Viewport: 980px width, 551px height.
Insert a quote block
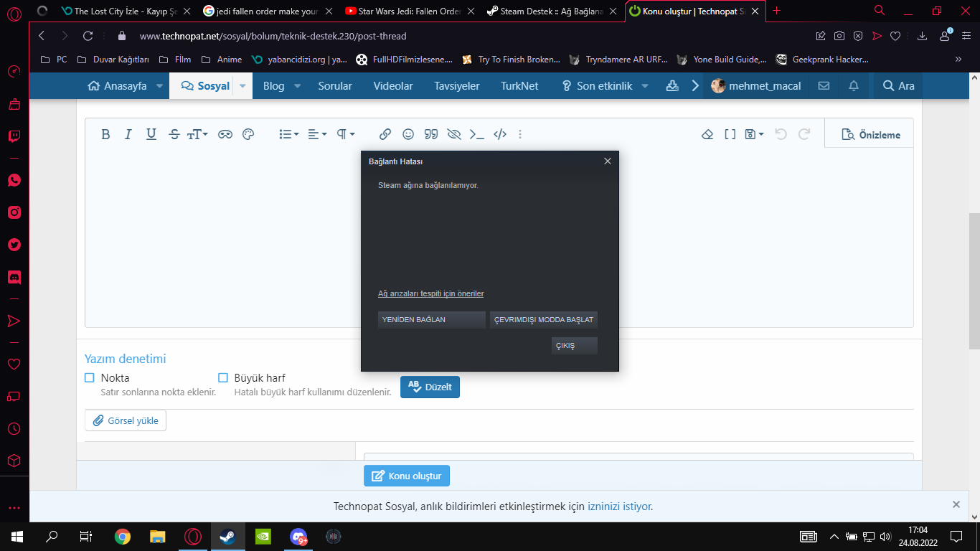coord(431,134)
